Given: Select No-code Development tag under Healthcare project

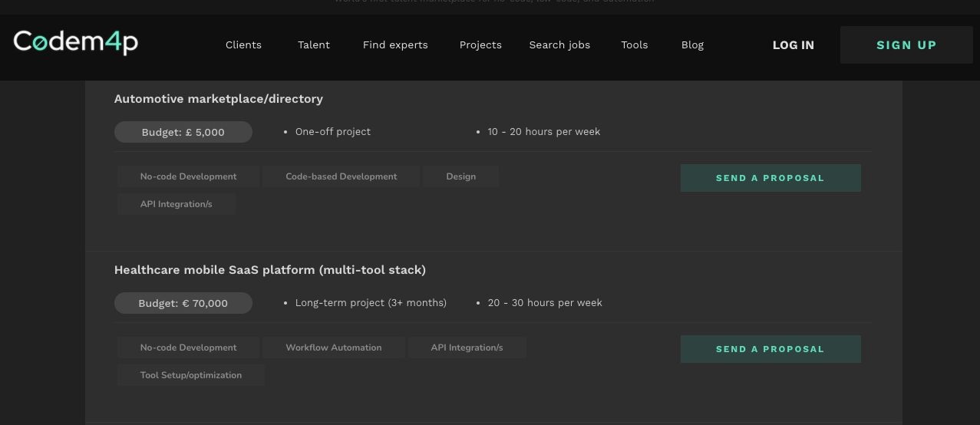Looking at the screenshot, I should click(189, 348).
